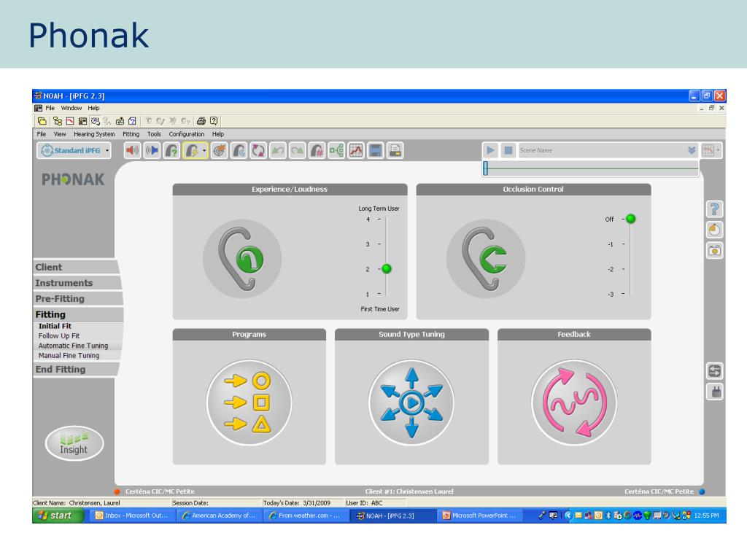Click the hearing aid question-mark icon
This screenshot has height=560, width=747.
pyautogui.click(x=171, y=150)
